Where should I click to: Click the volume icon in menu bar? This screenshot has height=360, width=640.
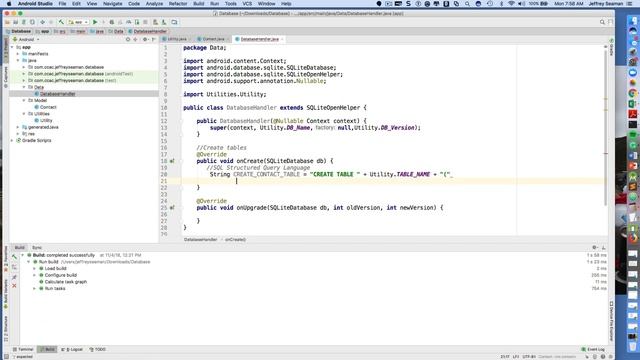(x=521, y=4)
